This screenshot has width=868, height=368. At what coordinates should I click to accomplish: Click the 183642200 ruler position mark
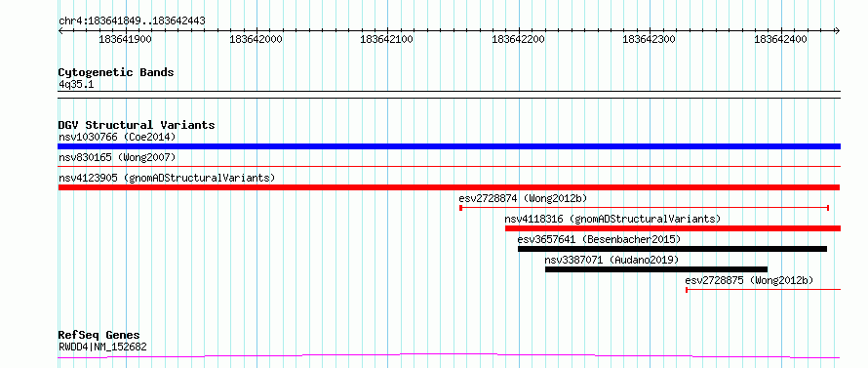point(518,40)
